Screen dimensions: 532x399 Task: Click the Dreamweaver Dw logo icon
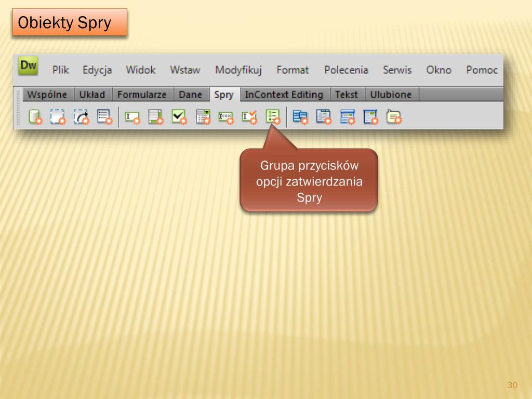click(28, 65)
